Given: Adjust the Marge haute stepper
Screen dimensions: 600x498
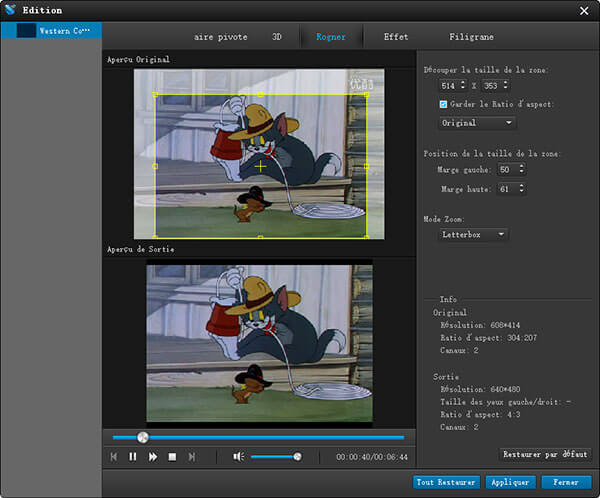Looking at the screenshot, I should tap(522, 188).
